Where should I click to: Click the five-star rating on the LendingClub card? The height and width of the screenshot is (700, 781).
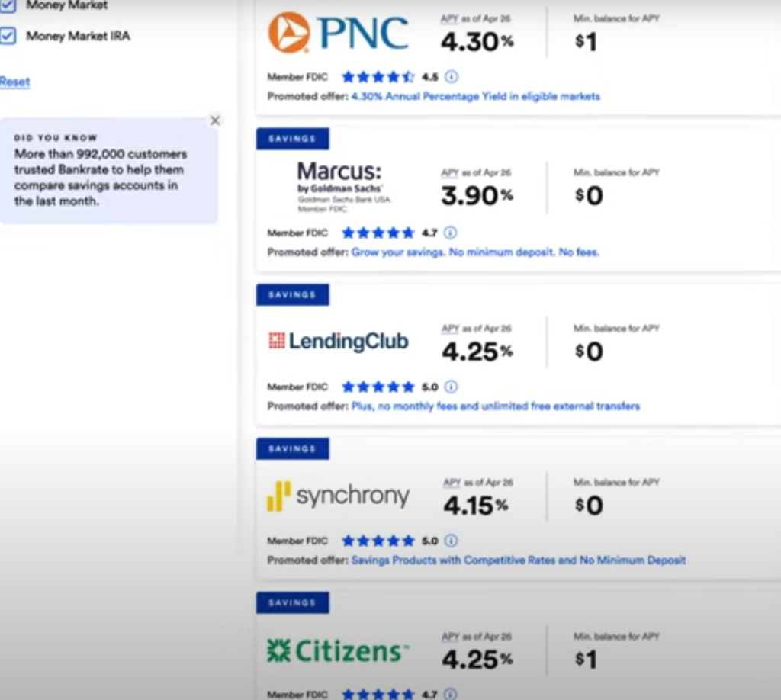pos(378,387)
